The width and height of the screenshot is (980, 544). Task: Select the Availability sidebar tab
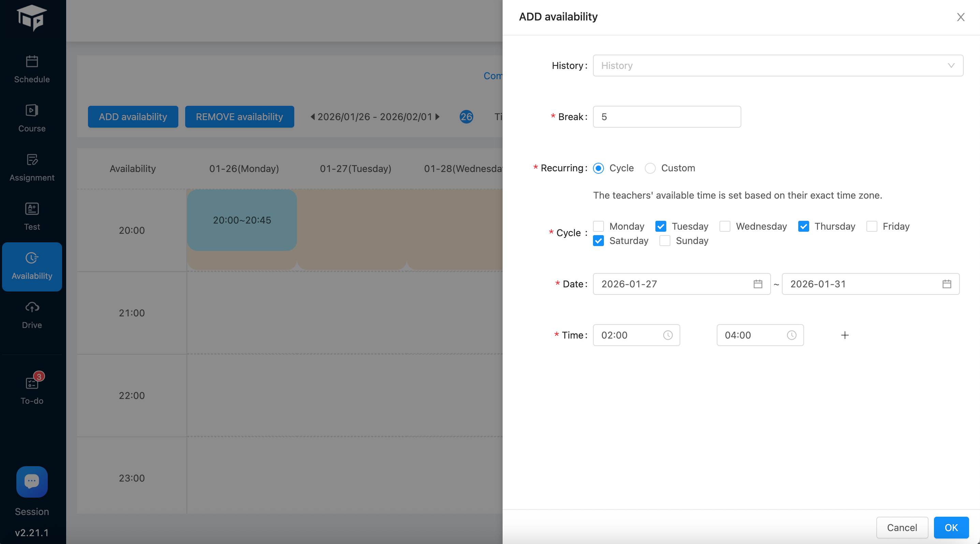coord(32,267)
